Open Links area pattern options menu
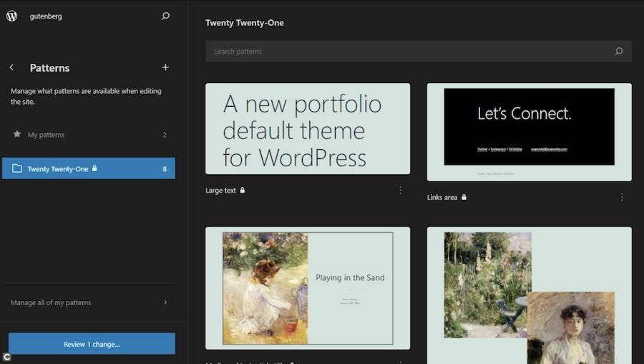 point(622,198)
